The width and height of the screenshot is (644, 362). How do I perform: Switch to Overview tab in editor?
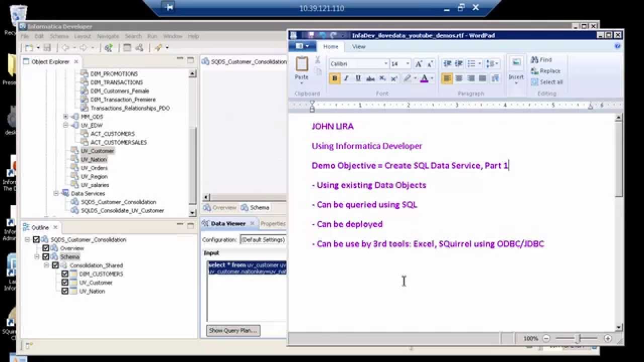[219, 208]
